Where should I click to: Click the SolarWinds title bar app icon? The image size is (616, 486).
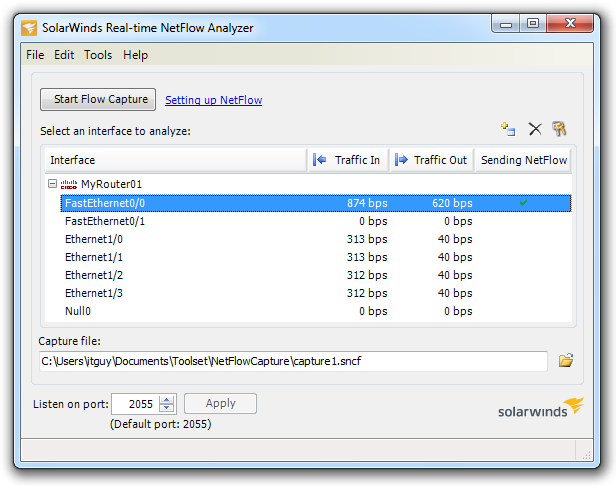[29, 28]
